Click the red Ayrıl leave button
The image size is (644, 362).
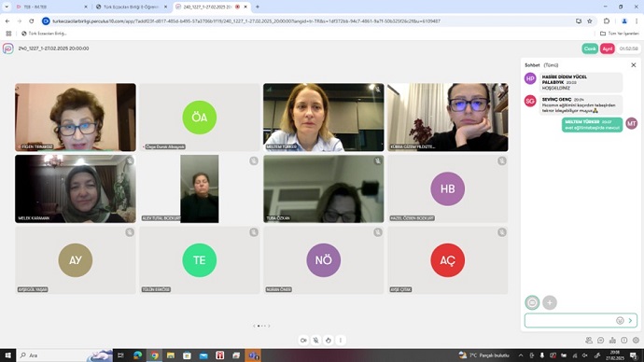607,49
